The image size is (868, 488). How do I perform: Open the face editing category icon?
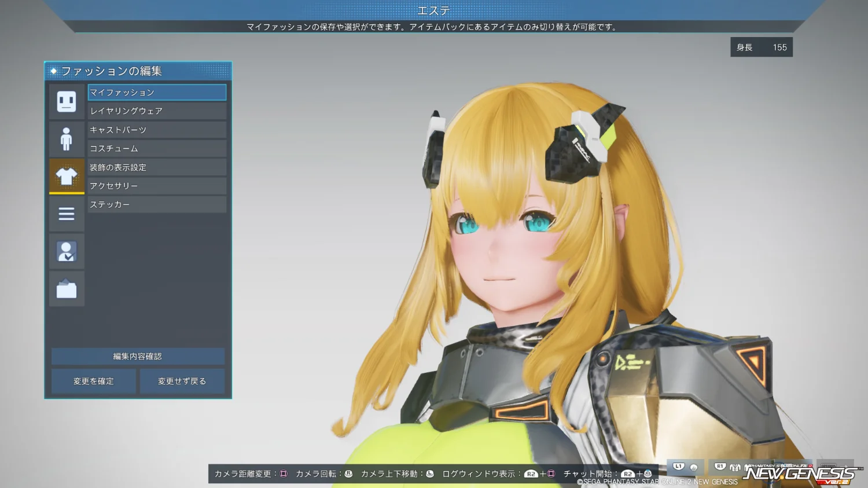pos(67,102)
